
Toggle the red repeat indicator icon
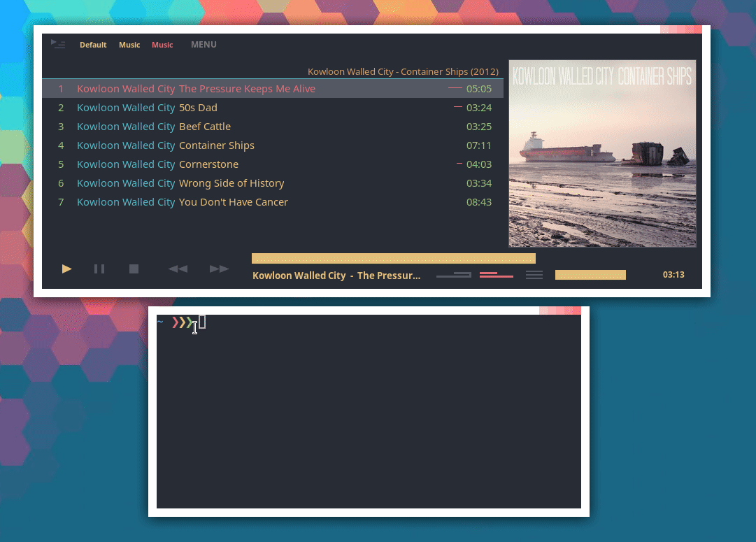coord(496,274)
